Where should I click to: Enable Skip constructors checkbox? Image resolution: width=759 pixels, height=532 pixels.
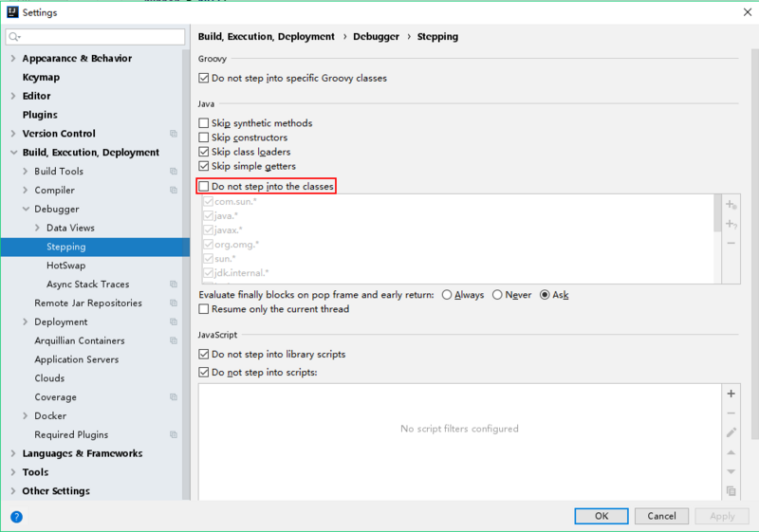(x=204, y=138)
